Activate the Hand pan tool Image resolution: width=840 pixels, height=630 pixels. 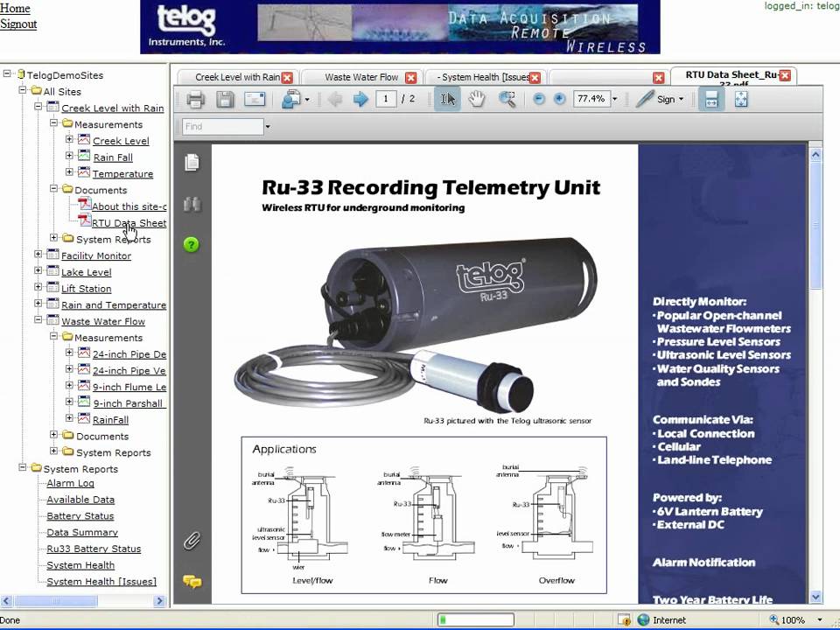click(477, 99)
